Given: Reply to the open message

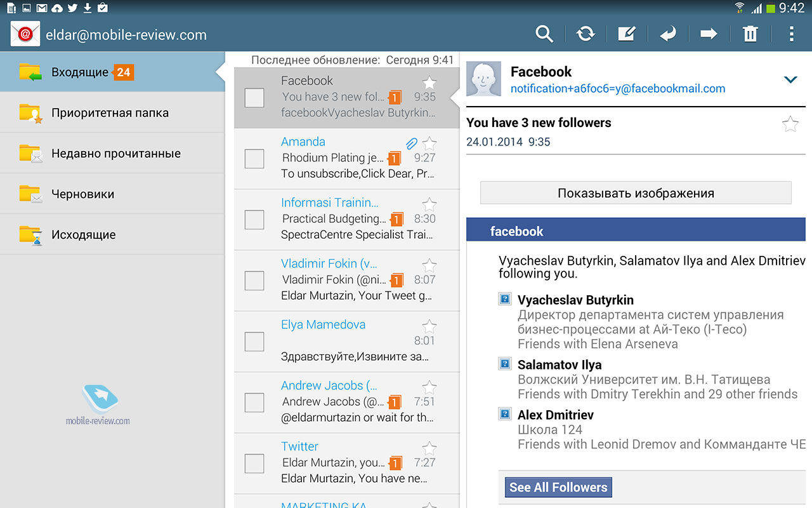Looking at the screenshot, I should point(668,34).
